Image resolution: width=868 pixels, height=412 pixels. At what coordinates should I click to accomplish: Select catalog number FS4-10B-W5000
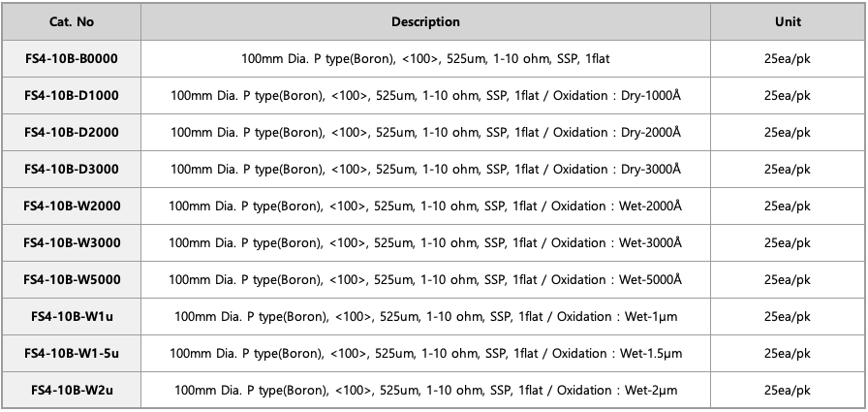(x=72, y=279)
